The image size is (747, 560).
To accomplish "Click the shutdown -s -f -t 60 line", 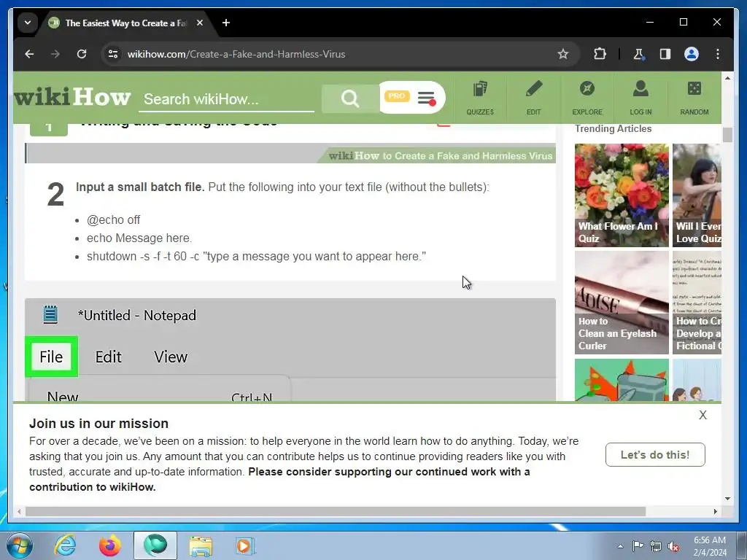I will click(256, 256).
